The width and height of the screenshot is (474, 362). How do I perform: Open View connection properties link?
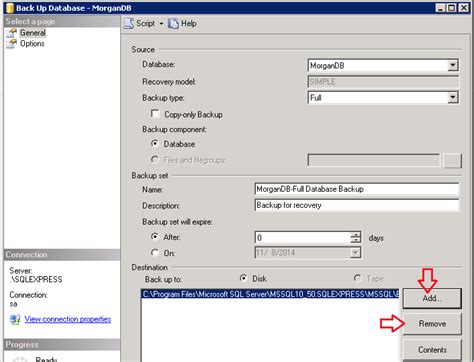click(x=68, y=319)
